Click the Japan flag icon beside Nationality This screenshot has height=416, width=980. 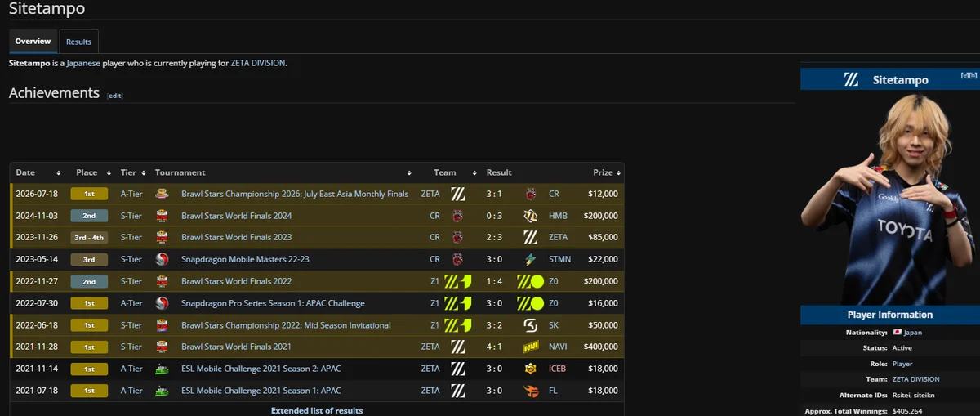tap(897, 333)
